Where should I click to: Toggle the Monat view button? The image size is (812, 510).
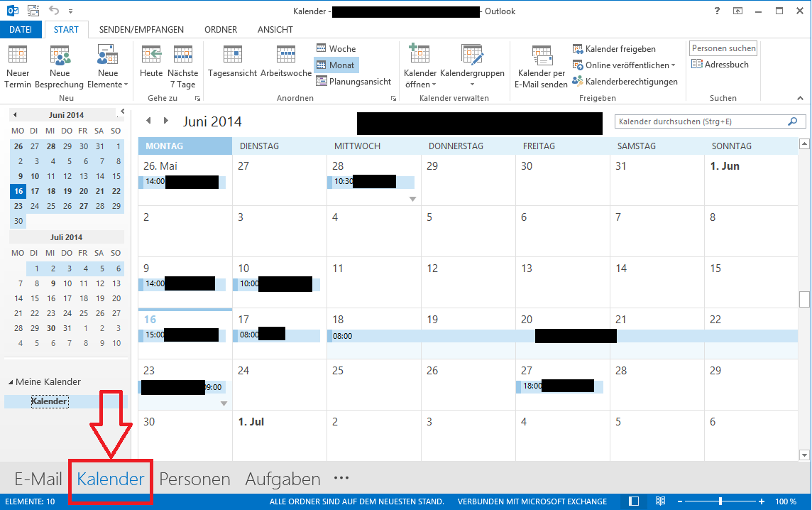tap(336, 65)
